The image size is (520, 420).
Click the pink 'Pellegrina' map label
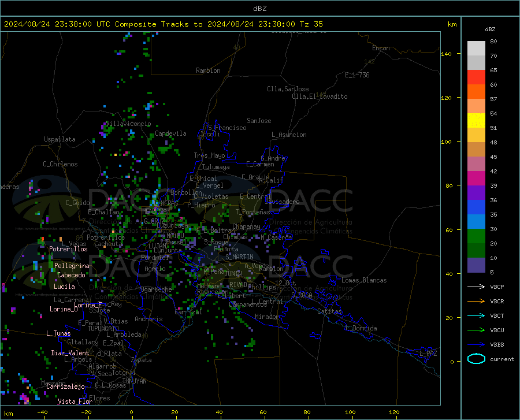tap(72, 266)
